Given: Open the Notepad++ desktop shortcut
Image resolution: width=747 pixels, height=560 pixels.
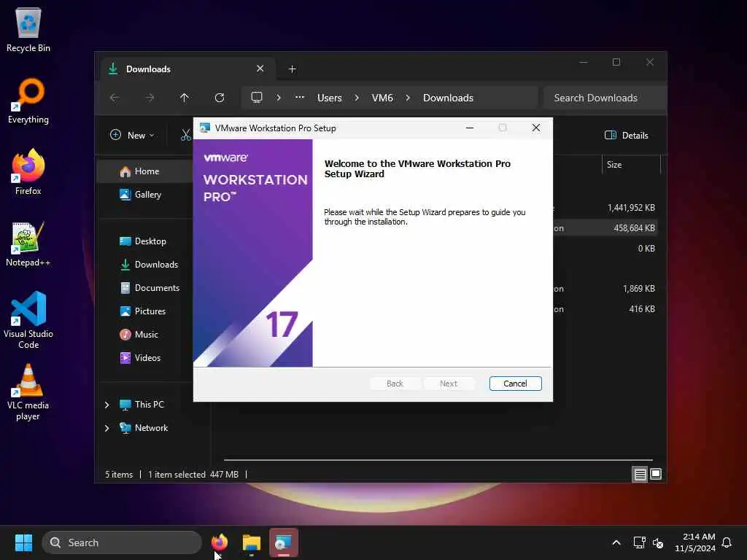Looking at the screenshot, I should pos(28,244).
